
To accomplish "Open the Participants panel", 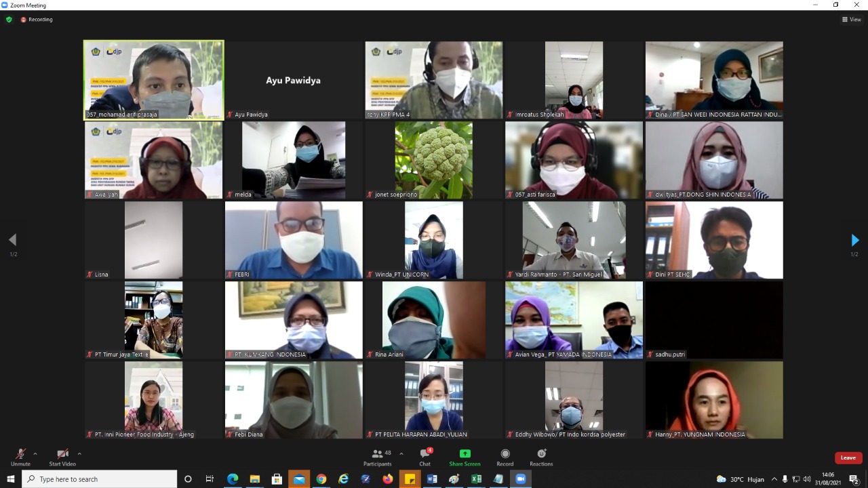I will [377, 454].
